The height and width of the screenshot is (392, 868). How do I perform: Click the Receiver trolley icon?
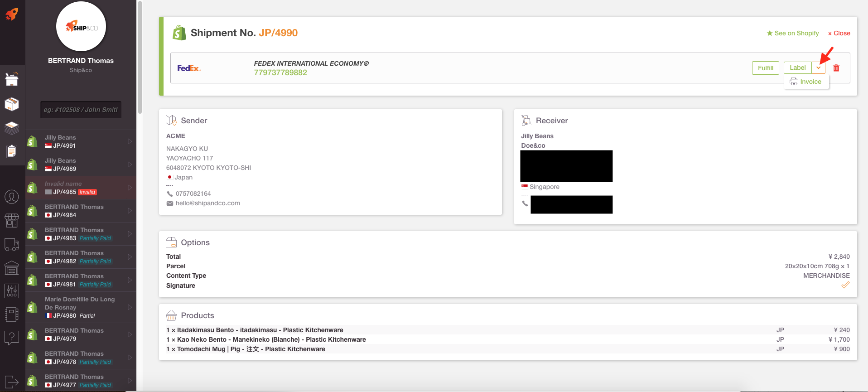(x=526, y=120)
